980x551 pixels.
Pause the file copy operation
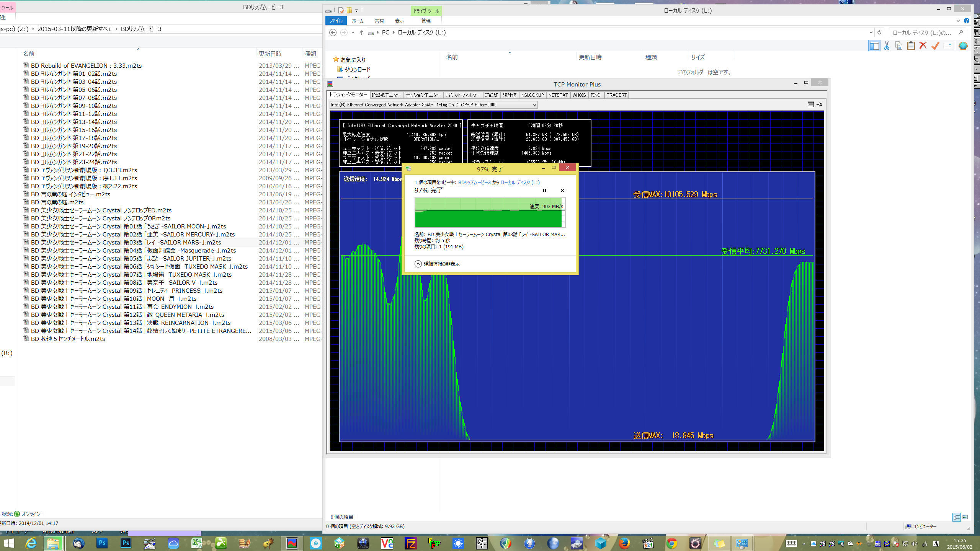(544, 191)
